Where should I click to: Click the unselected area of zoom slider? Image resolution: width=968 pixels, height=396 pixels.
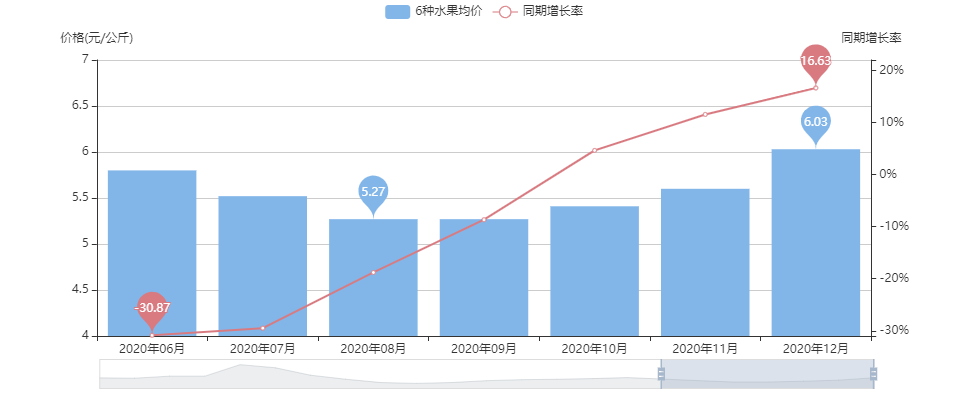pos(380,374)
